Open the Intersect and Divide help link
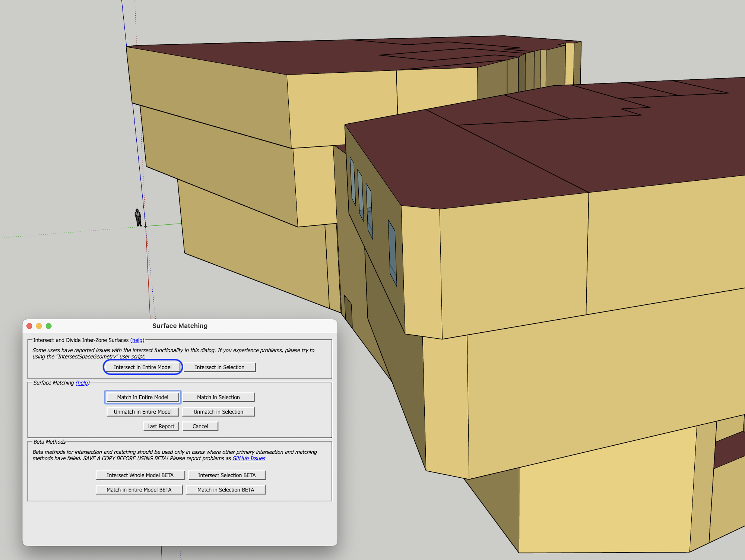Viewport: 745px width, 560px height. point(137,340)
